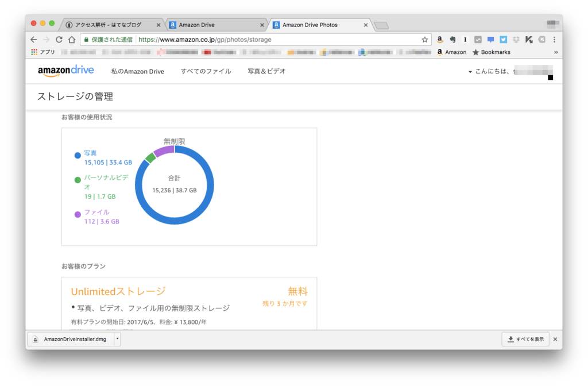This screenshot has width=588, height=386.
Task: Open the Amazon Assistant extension icon
Action: pos(439,39)
